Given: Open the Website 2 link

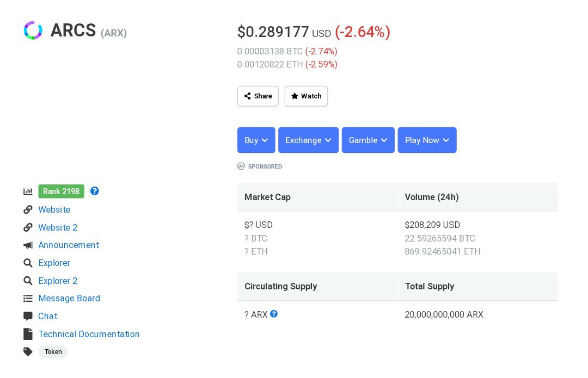Looking at the screenshot, I should [x=58, y=227].
